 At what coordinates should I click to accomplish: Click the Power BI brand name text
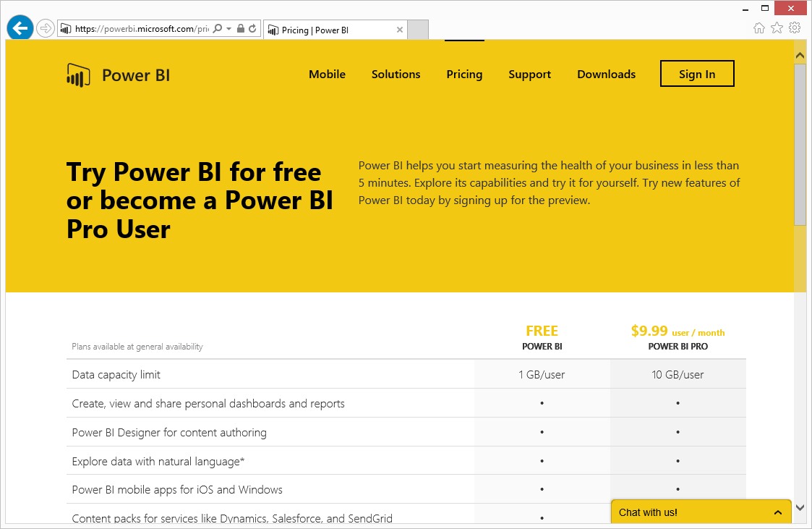136,75
